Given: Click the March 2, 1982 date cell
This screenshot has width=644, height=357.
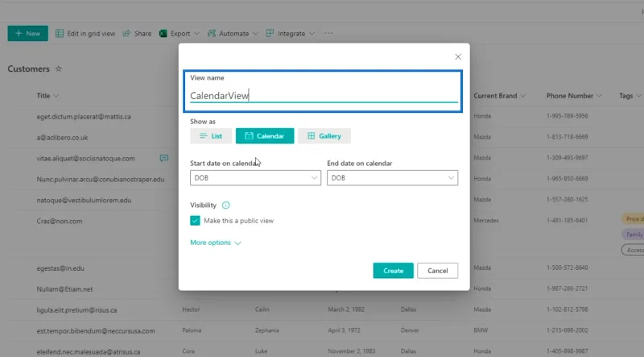Looking at the screenshot, I should point(346,309).
